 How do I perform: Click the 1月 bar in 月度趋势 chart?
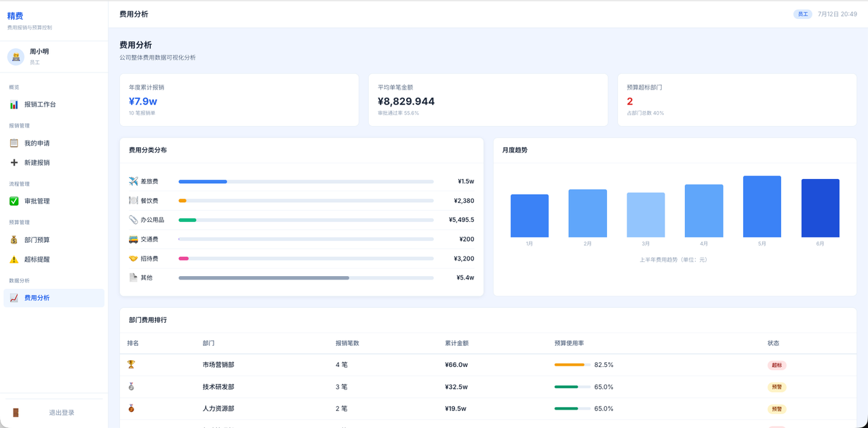pos(530,216)
